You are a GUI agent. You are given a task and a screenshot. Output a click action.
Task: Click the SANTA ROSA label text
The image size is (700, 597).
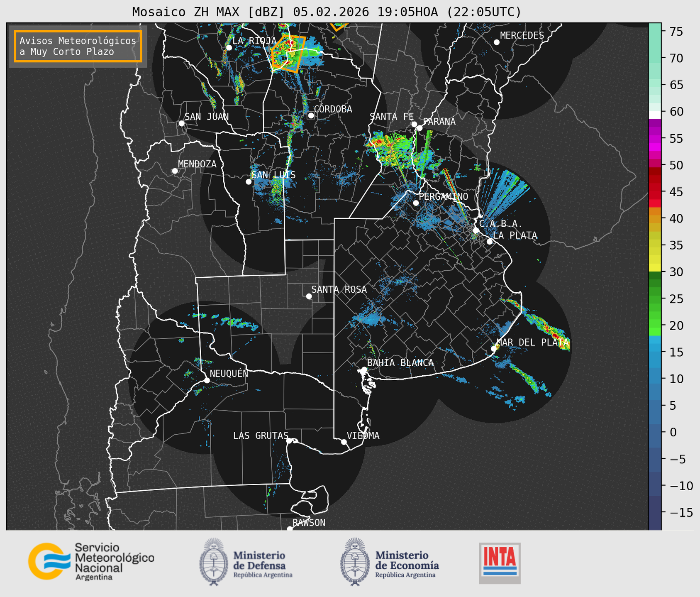[x=339, y=289]
